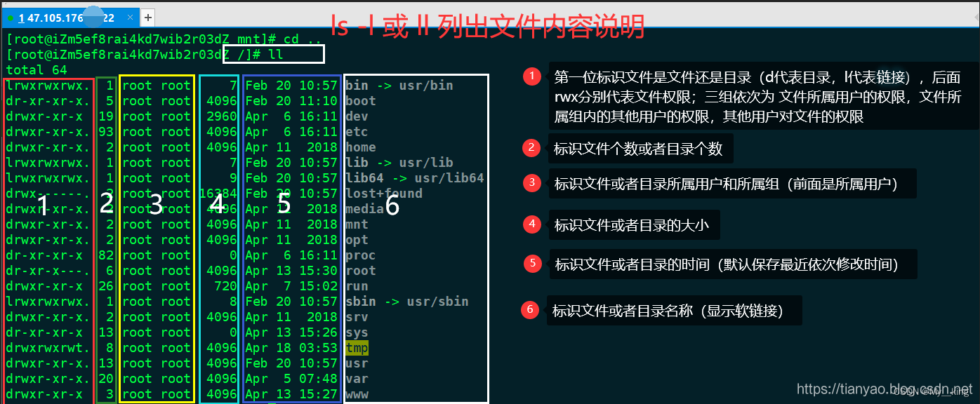Screen dimensions: 980x404
Task: Click the 'var' directory name
Action: coord(357,379)
